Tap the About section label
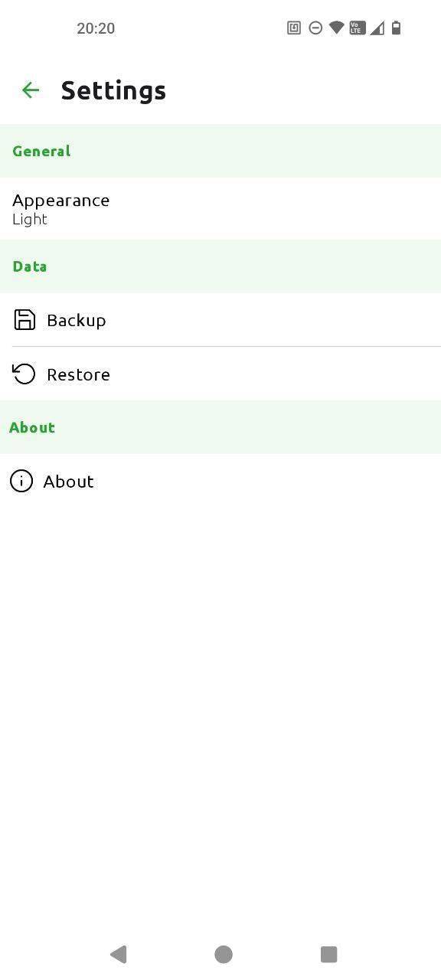The height and width of the screenshot is (980, 441). pos(32,427)
